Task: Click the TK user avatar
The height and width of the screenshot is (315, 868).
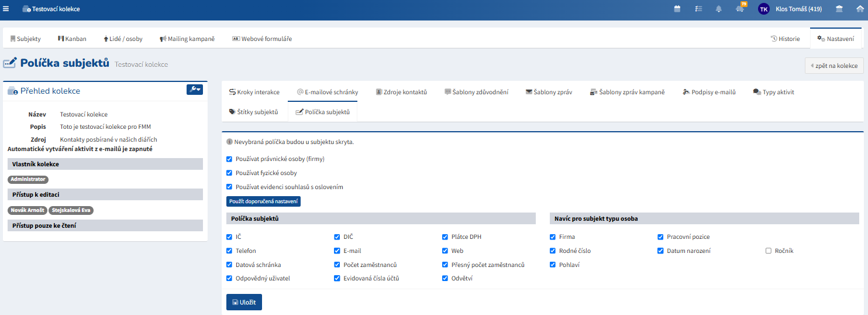Action: point(764,9)
